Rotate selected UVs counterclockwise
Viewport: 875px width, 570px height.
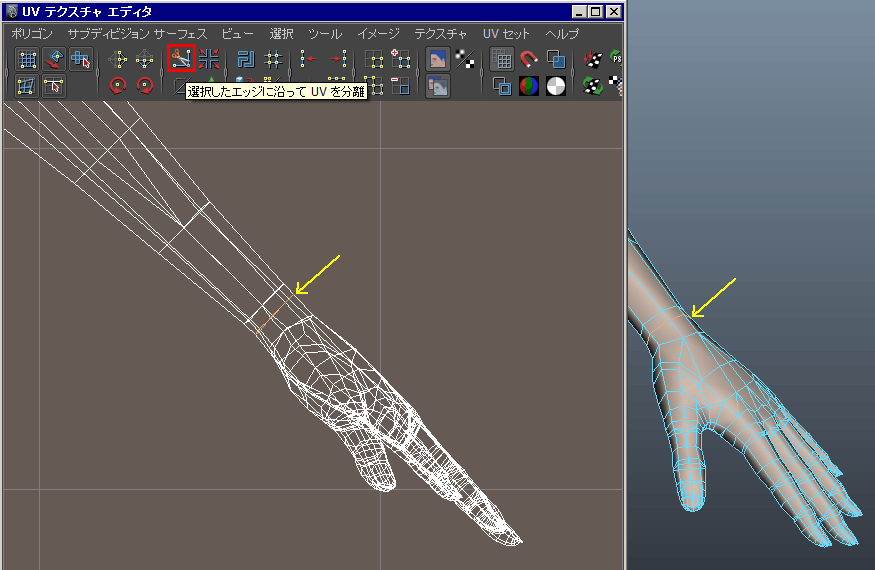point(118,86)
